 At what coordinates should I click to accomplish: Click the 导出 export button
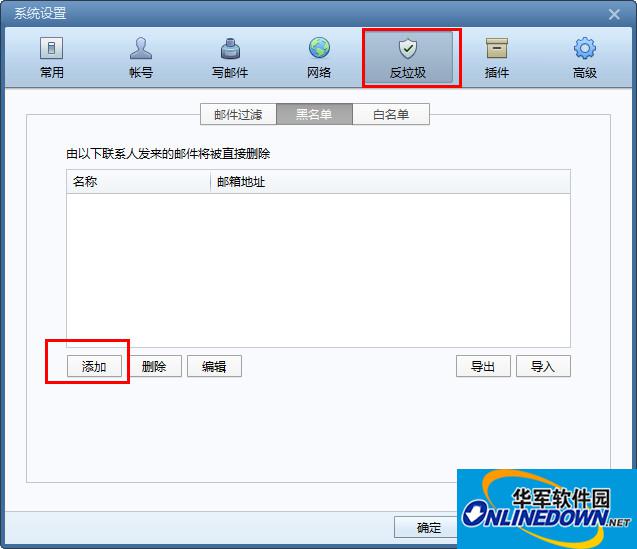pos(483,367)
